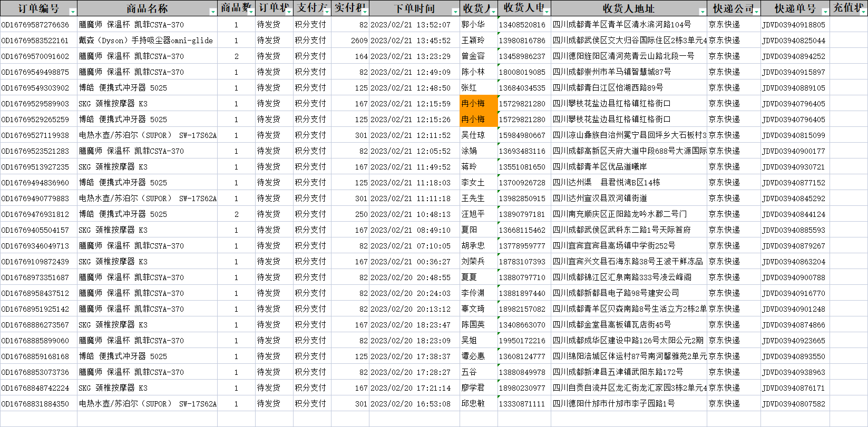
Task: Open the 订单编号 column filter dropdown
Action: click(x=73, y=12)
